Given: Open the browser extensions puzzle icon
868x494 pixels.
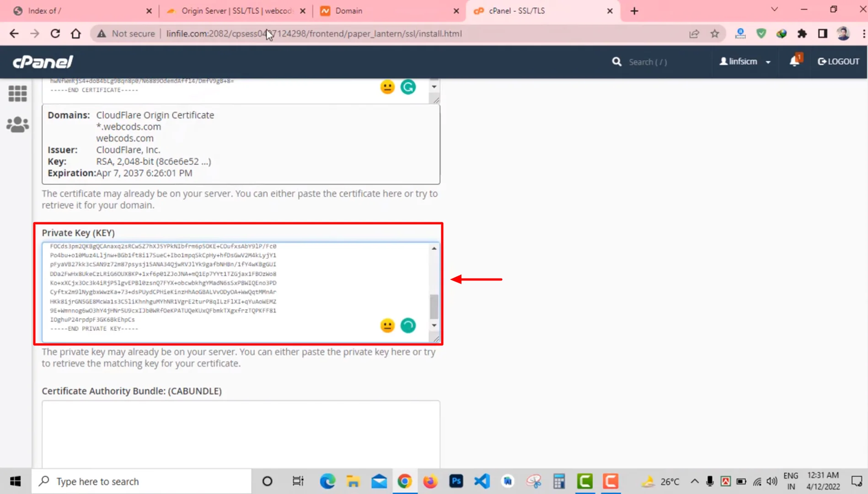Looking at the screenshot, I should click(x=802, y=33).
